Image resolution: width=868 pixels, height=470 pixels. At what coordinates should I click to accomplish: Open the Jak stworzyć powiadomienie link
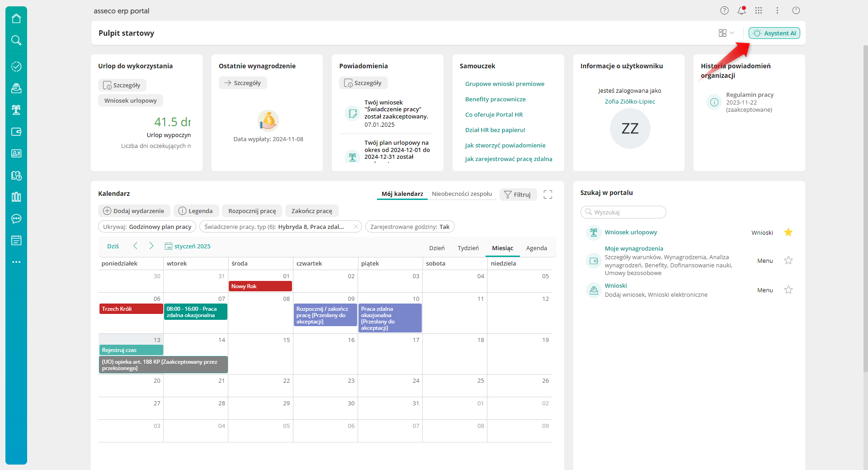click(x=505, y=145)
